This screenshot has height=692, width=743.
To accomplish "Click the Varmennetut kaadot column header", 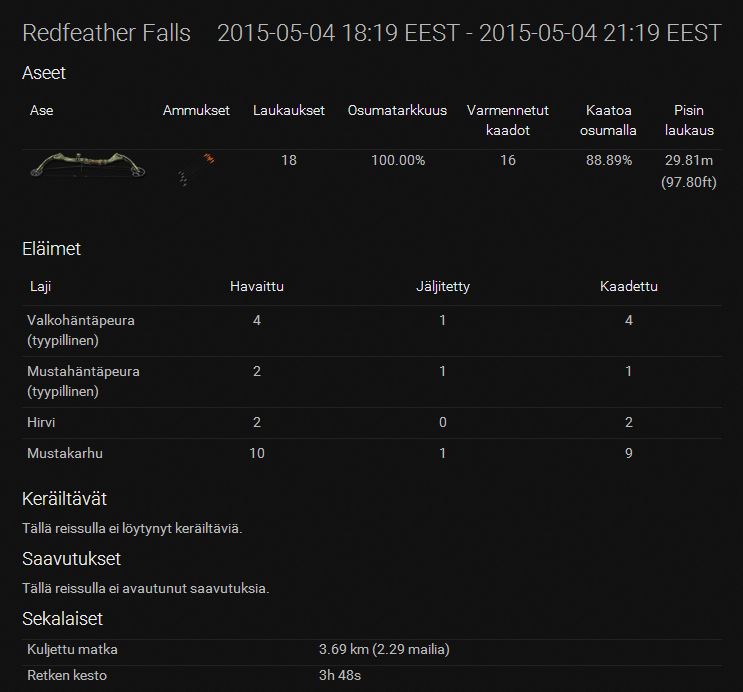I will click(508, 120).
